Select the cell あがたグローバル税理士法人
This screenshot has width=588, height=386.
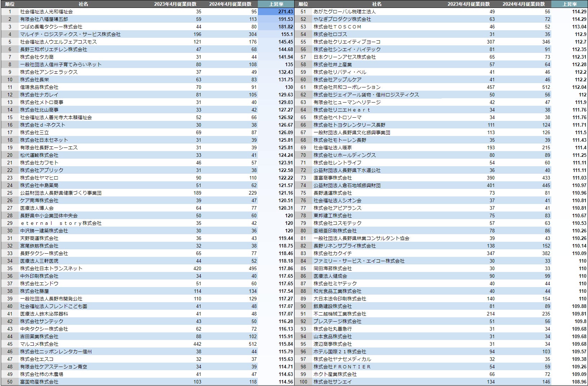pos(345,12)
